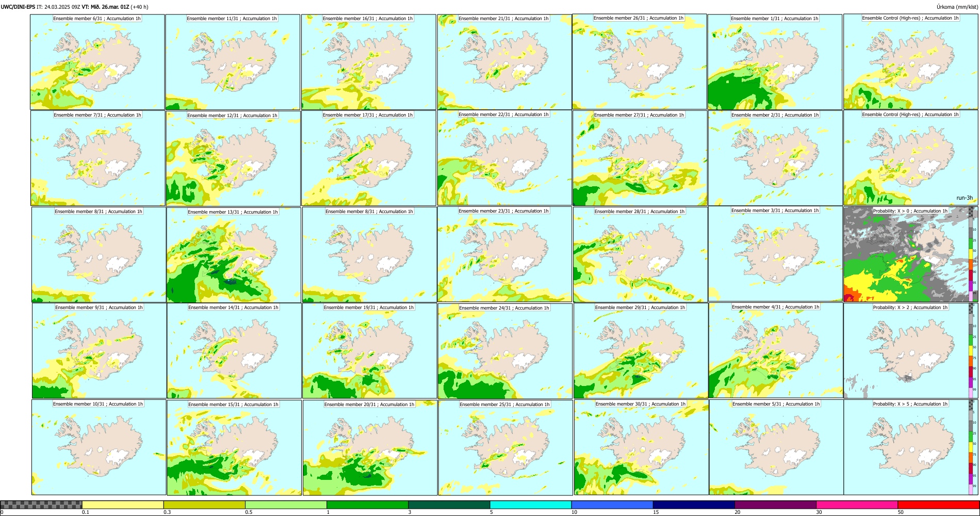Click the UWC/DINI-EPS model title

pos(18,7)
